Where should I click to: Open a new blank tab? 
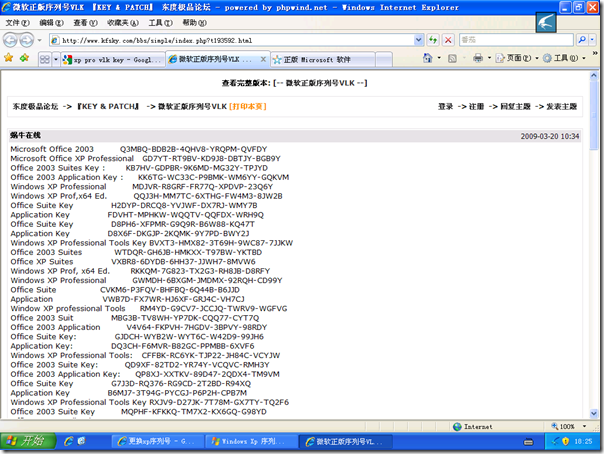tap(384, 60)
